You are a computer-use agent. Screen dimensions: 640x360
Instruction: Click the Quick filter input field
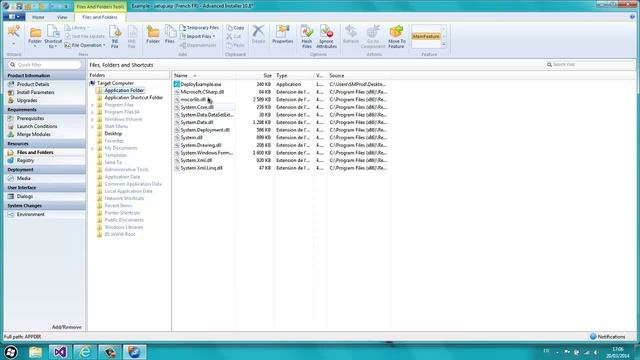point(45,65)
